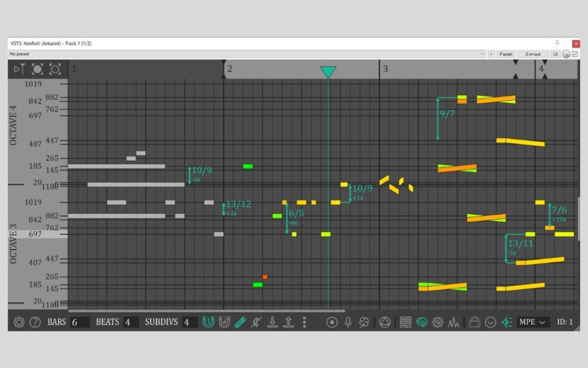The image size is (588, 368).
Task: Click bar 3 in the timeline ruler
Action: [385, 69]
